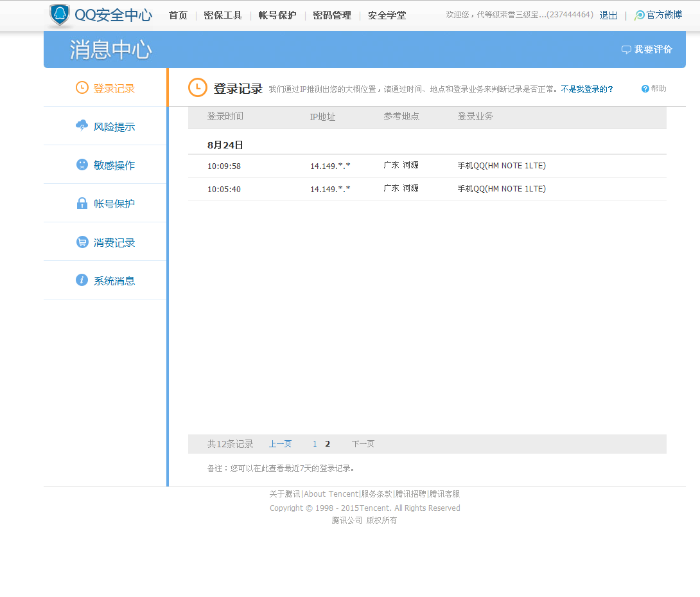Click 手机QQ(HM NOTE 1LTE) in the 10:05:40 row
Image resolution: width=700 pixels, height=597 pixels.
502,189
